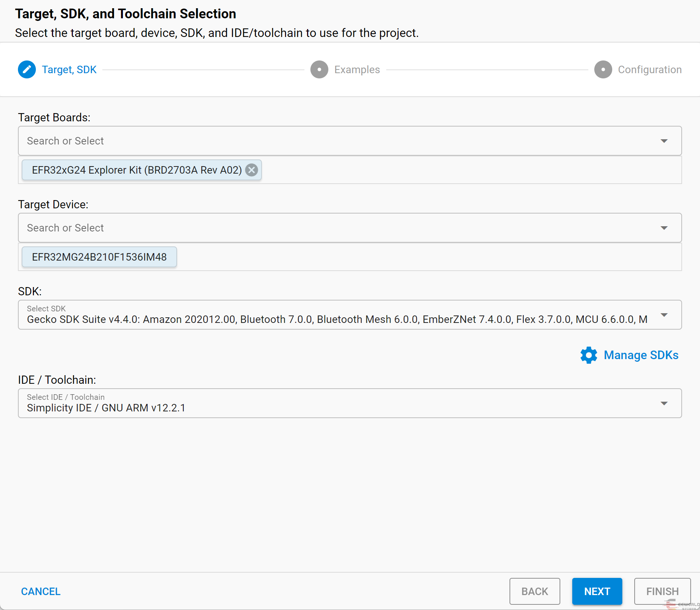Click the Simplicity IDE / GNU ARM v12.2.1 value
This screenshot has height=610, width=700.
(106, 408)
